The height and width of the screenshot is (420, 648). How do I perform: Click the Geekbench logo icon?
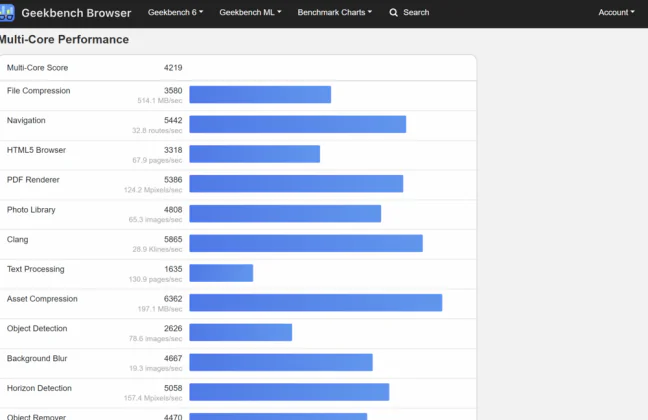click(7, 12)
